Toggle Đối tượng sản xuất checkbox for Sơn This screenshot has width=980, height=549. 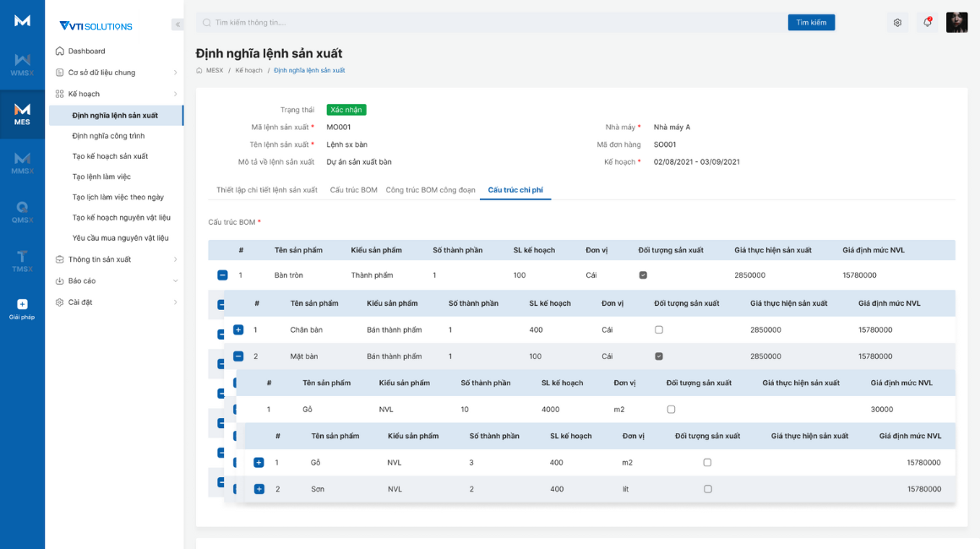click(x=707, y=489)
